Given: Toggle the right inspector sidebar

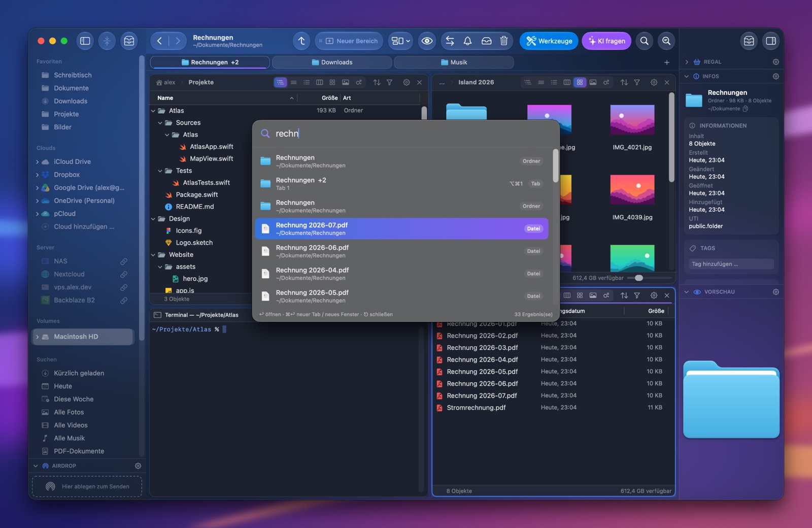Looking at the screenshot, I should tap(771, 41).
